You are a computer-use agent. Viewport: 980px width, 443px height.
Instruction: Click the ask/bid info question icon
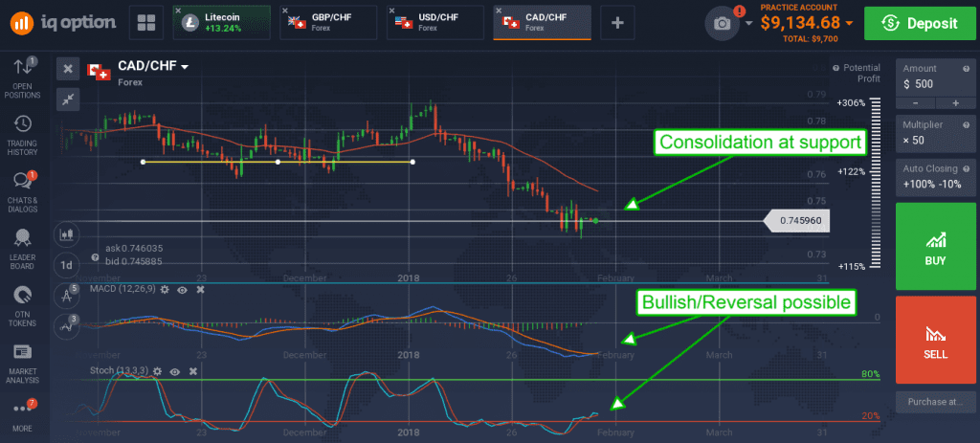95,256
